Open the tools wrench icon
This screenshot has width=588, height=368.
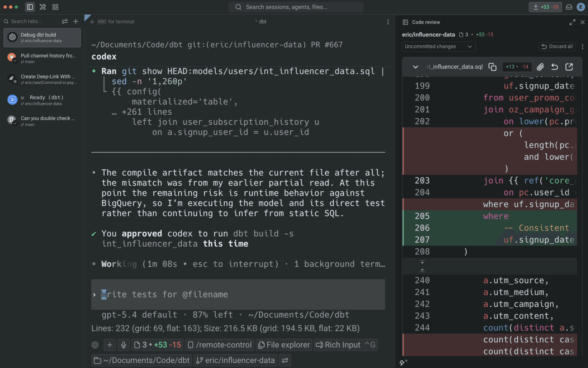(x=43, y=7)
